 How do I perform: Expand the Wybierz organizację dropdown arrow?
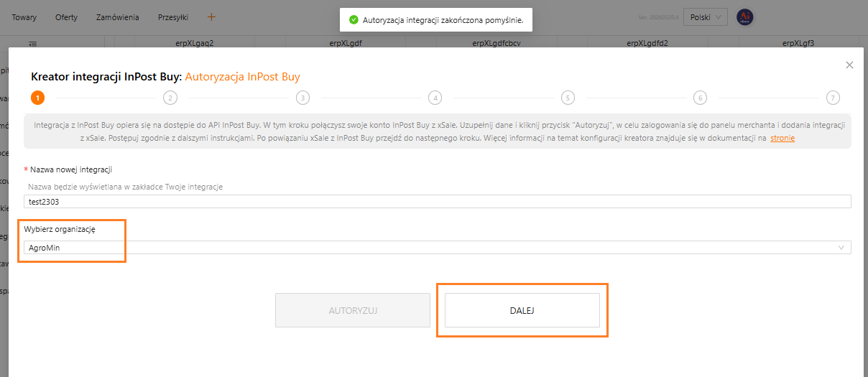[x=841, y=248]
